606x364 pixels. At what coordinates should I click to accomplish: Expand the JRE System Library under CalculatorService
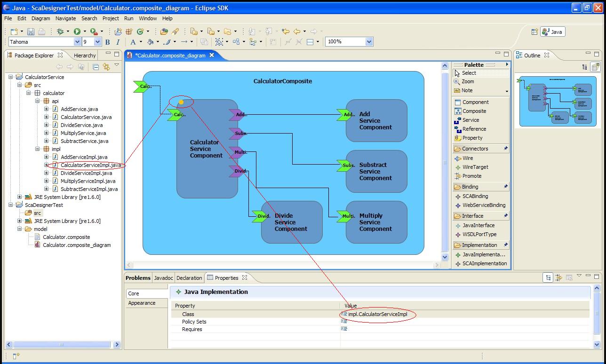tap(19, 197)
